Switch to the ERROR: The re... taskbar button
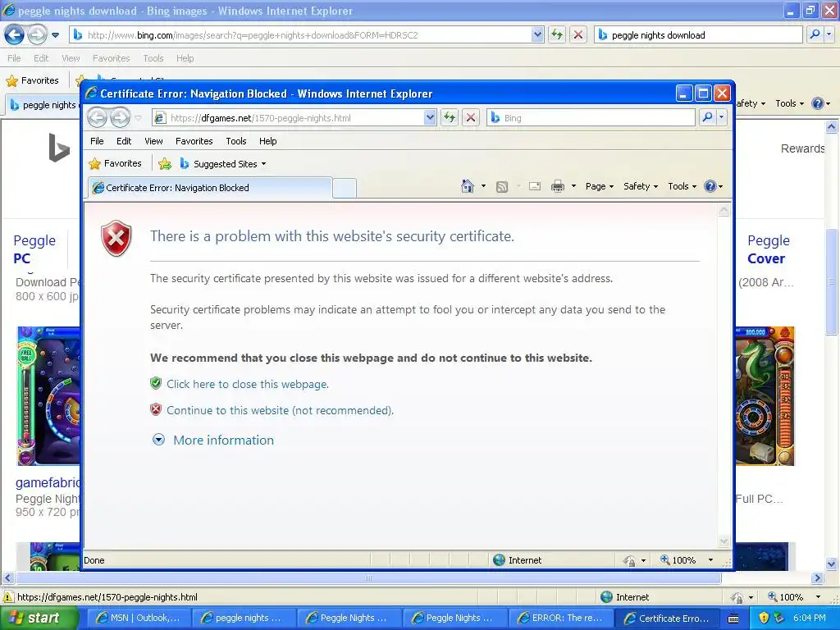840x630 pixels. (x=559, y=618)
